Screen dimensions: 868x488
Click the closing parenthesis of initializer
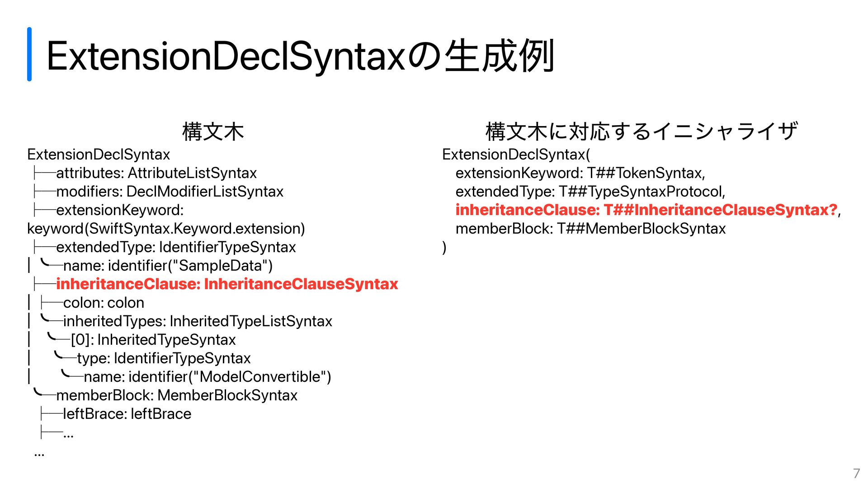coord(444,248)
